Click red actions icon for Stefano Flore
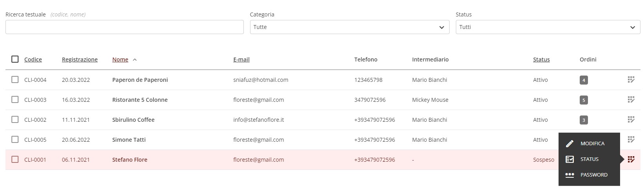 coord(631,160)
